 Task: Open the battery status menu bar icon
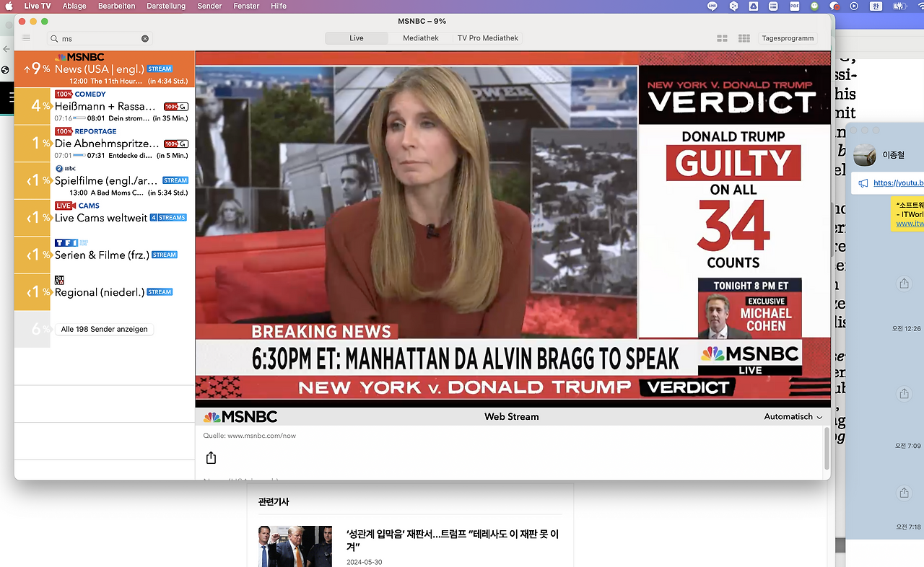[899, 6]
